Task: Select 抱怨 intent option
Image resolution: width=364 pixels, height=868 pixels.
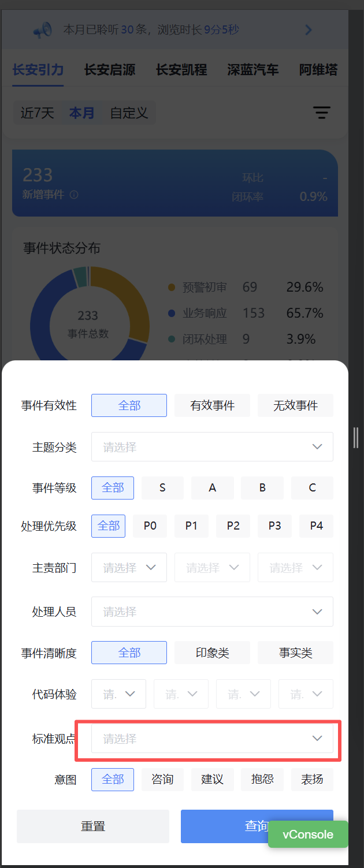Action: [x=262, y=779]
